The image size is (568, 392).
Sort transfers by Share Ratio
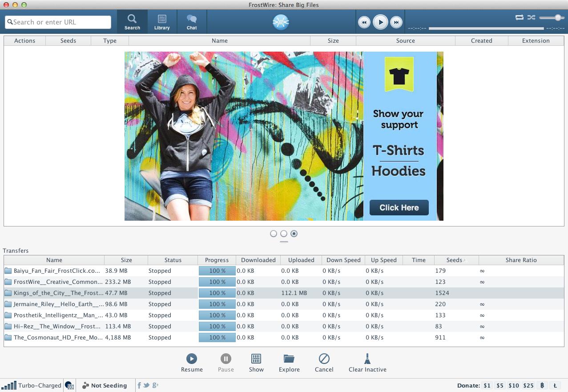521,260
